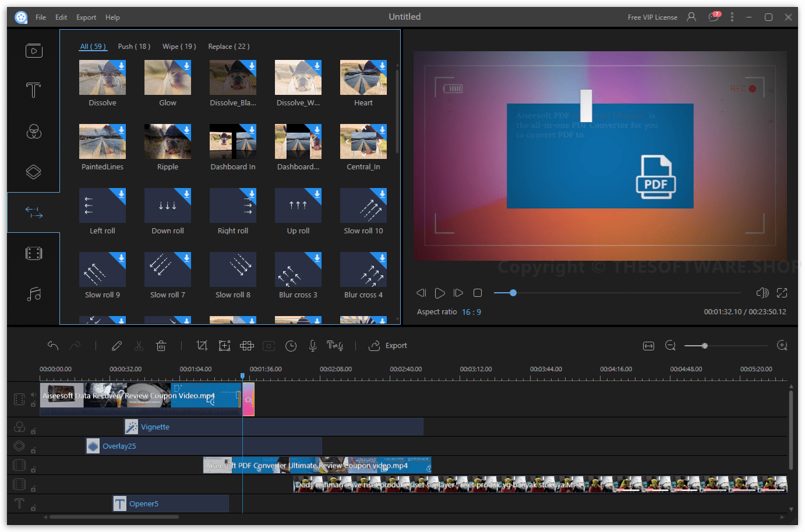The image size is (805, 532).
Task: Open the Text panel in the sidebar
Action: click(x=34, y=91)
